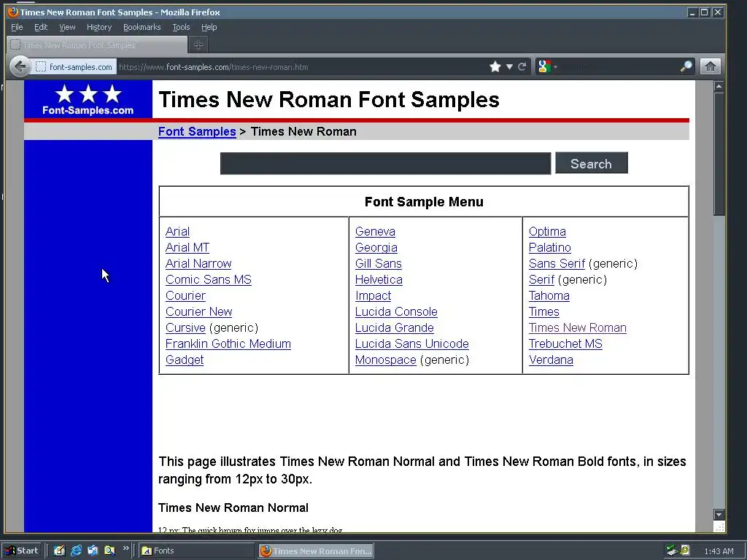Open the Lucida Sans Unicode link
Screen dimensions: 747x560
pos(412,344)
